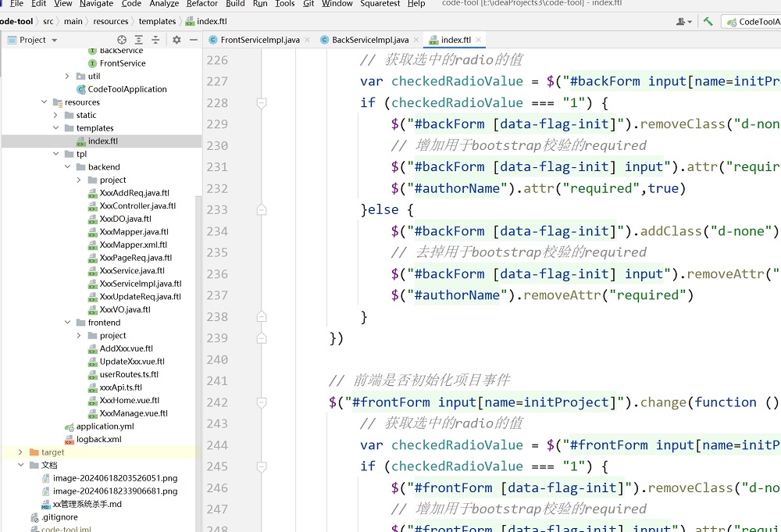Select CodeToolApplication class in tree
781x532 pixels.
click(x=127, y=89)
